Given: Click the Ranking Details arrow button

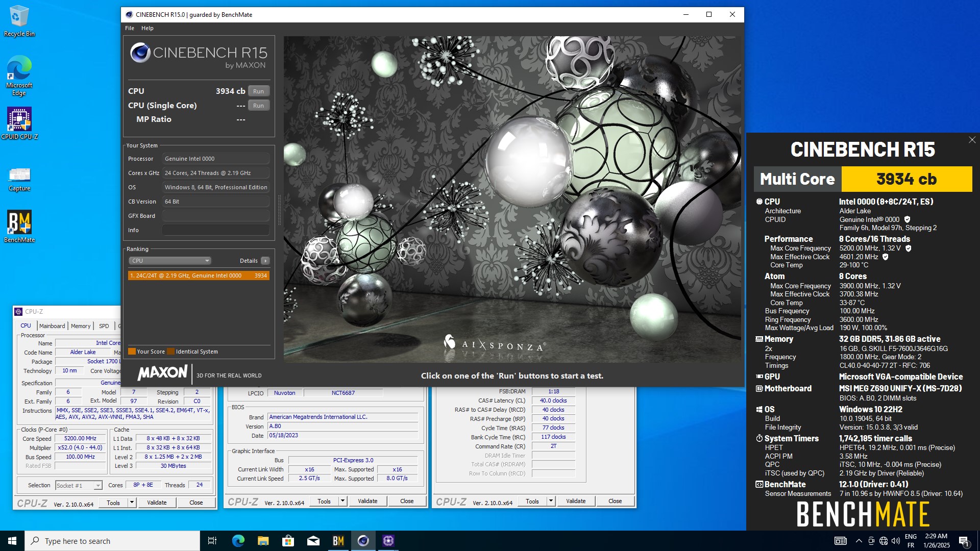Looking at the screenshot, I should pyautogui.click(x=265, y=261).
